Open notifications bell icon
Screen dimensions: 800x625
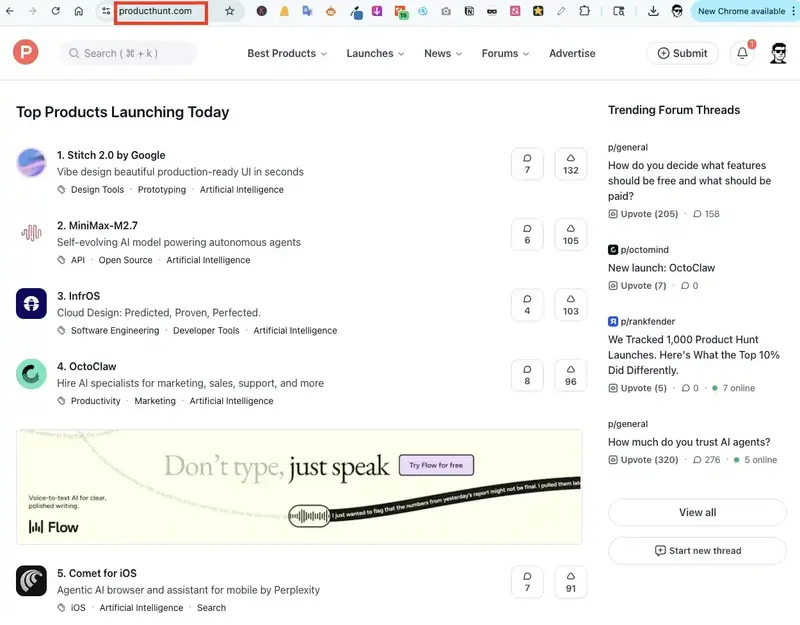point(742,53)
